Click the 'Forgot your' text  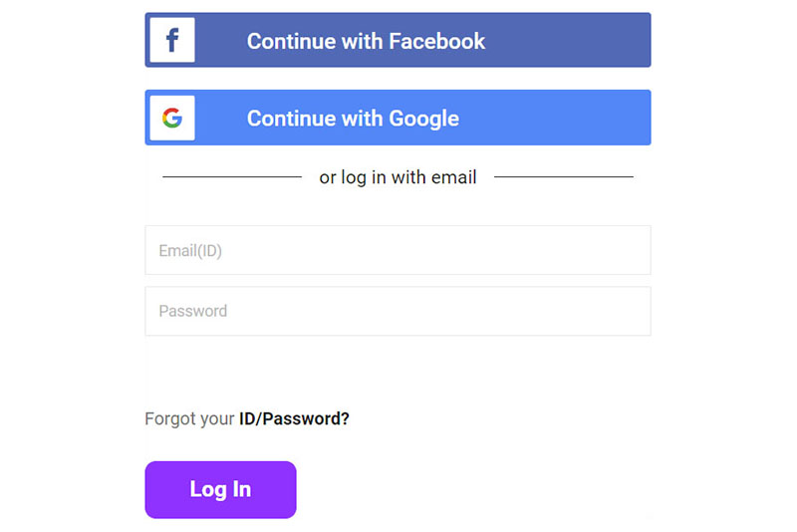[189, 418]
